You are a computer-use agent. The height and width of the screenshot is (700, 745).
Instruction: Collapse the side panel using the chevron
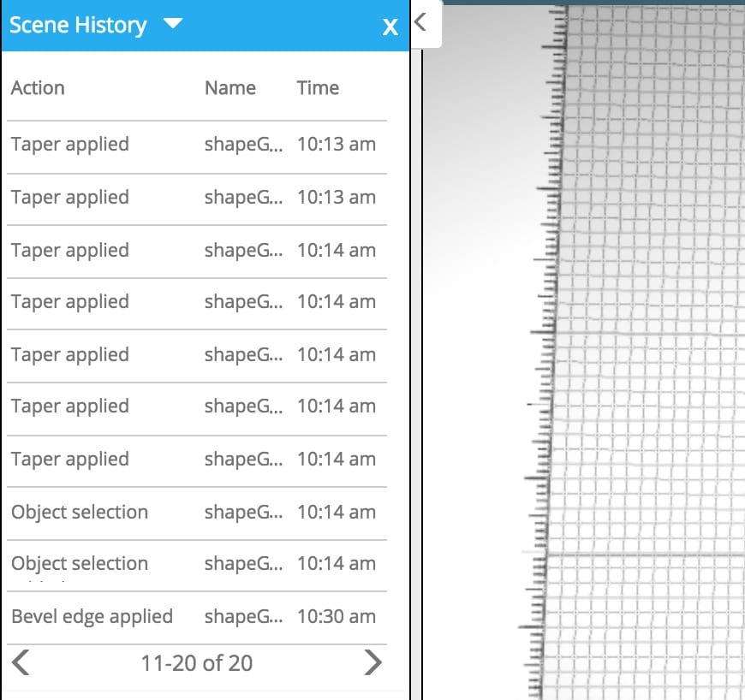(420, 23)
